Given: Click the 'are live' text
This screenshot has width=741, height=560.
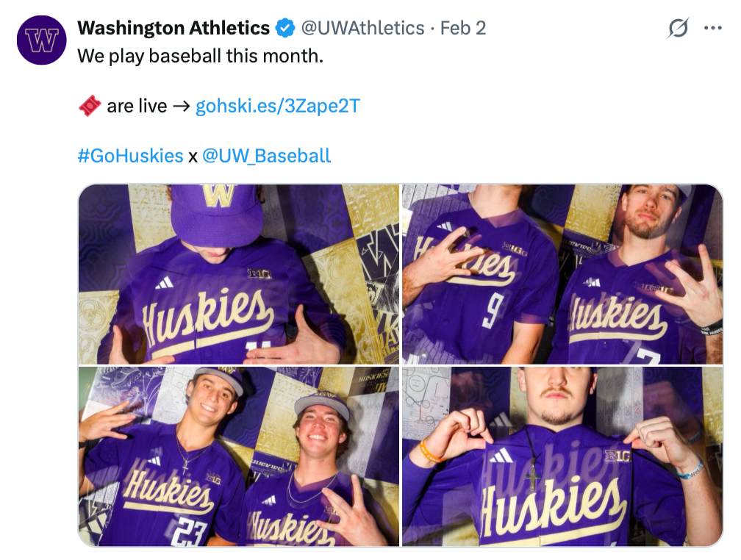Looking at the screenshot, I should 137,107.
